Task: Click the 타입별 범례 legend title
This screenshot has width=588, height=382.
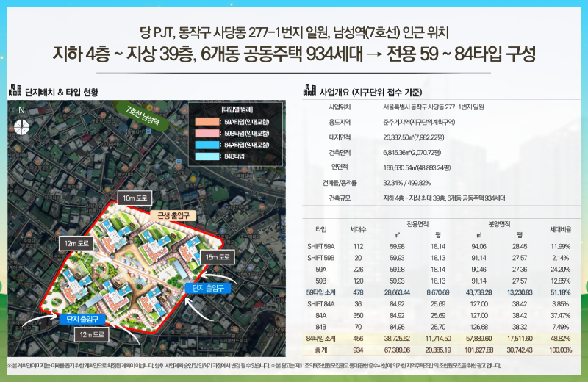Action: (x=237, y=109)
